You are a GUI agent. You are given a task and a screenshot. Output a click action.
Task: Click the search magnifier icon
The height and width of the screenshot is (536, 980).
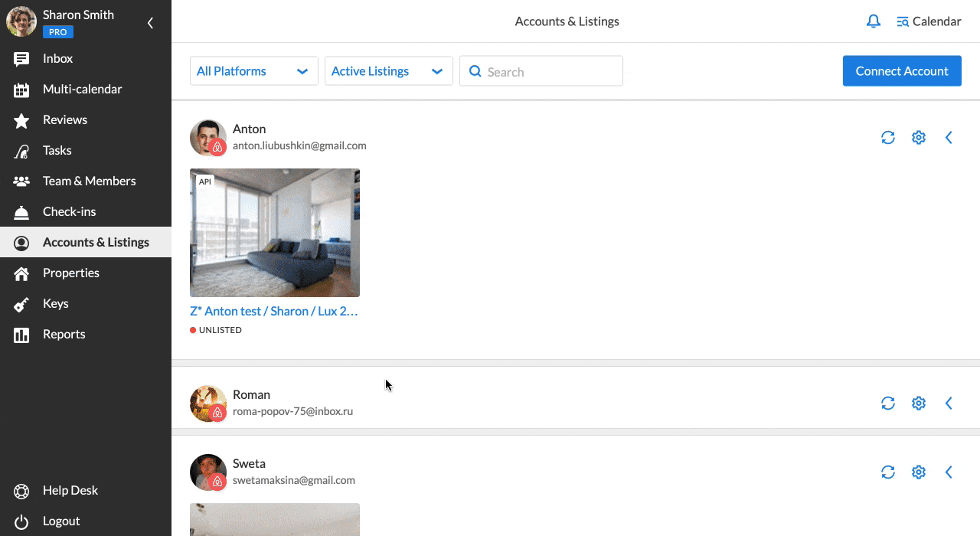[x=475, y=71]
